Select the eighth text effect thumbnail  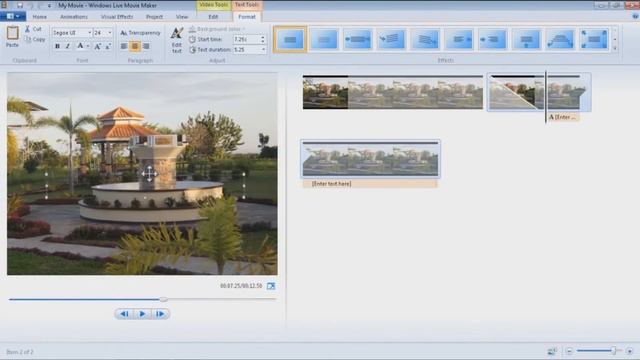[x=526, y=40]
